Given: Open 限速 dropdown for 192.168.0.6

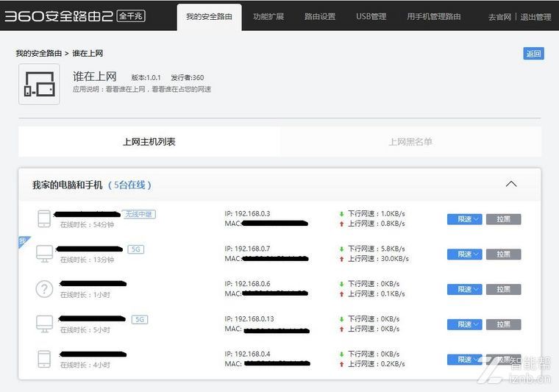Looking at the screenshot, I should (x=465, y=289).
